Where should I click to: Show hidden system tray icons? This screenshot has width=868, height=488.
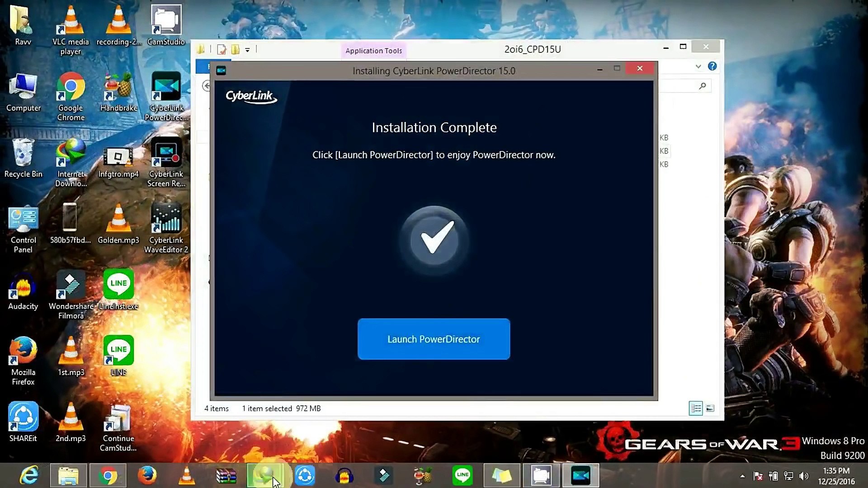pyautogui.click(x=742, y=476)
